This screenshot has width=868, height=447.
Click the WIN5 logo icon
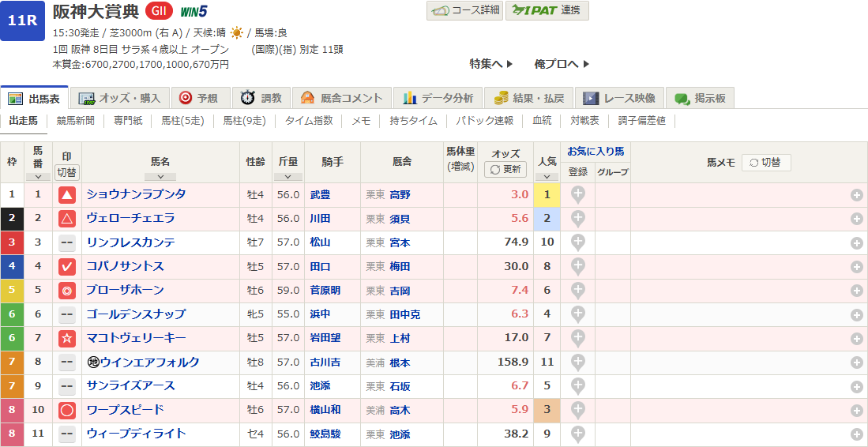[194, 12]
